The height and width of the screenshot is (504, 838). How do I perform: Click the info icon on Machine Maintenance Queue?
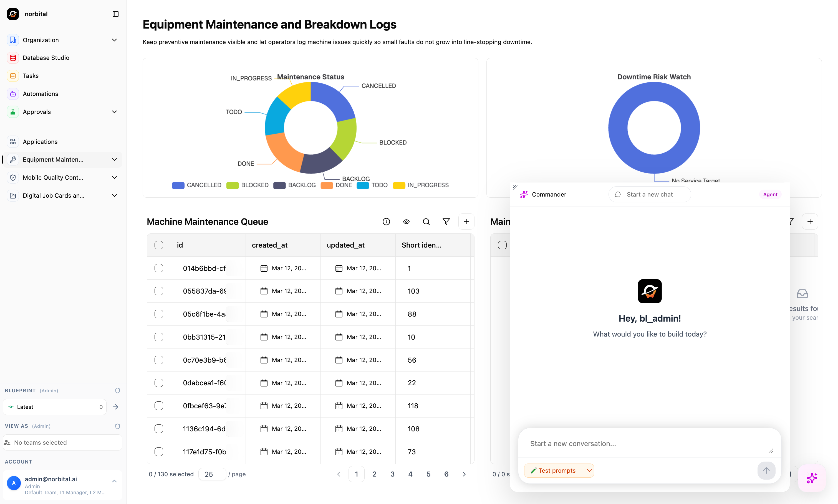point(386,222)
